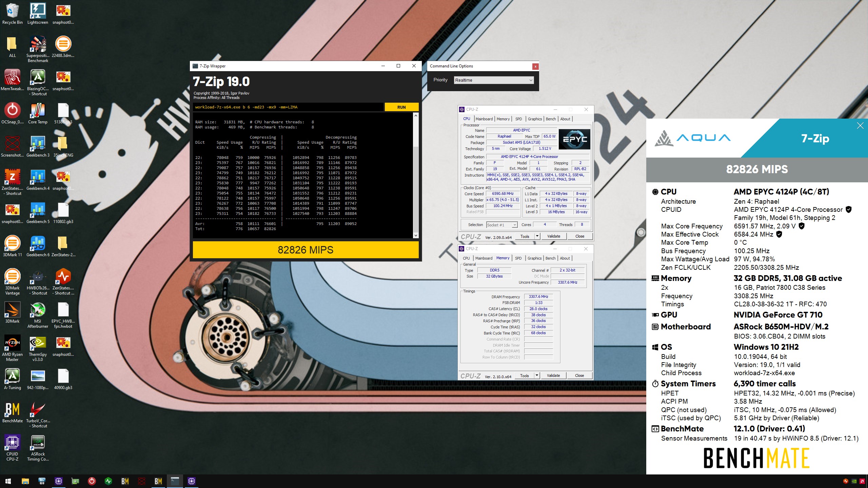The width and height of the screenshot is (868, 488).
Task: Click NVIDIA tray icon in system tray
Action: tap(854, 481)
